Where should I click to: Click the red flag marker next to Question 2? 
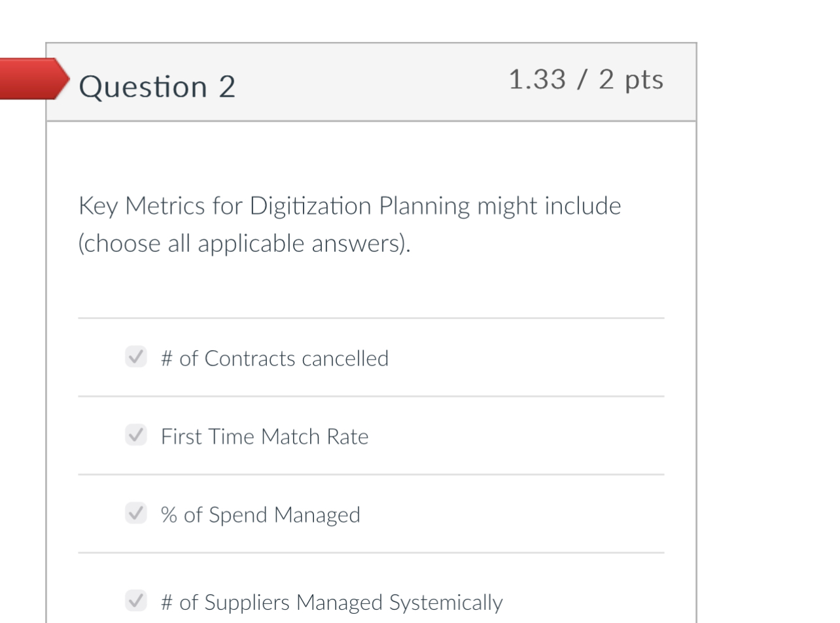(x=33, y=79)
